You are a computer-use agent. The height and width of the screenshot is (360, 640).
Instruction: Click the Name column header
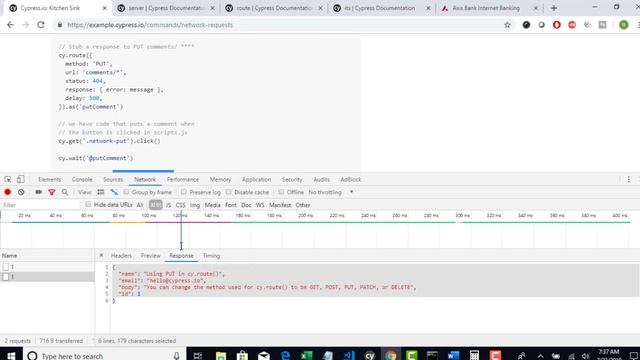(x=47, y=256)
